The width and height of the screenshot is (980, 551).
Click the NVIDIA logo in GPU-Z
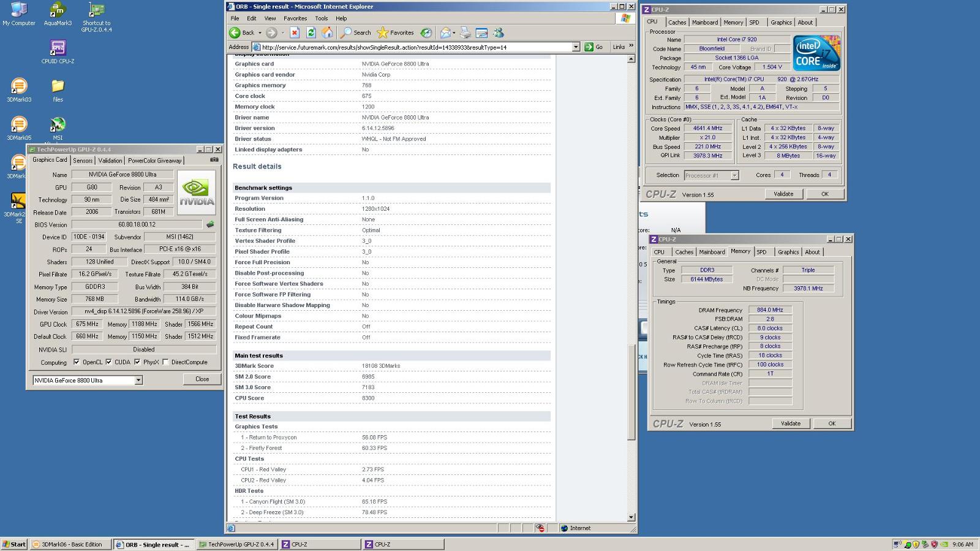tap(196, 192)
